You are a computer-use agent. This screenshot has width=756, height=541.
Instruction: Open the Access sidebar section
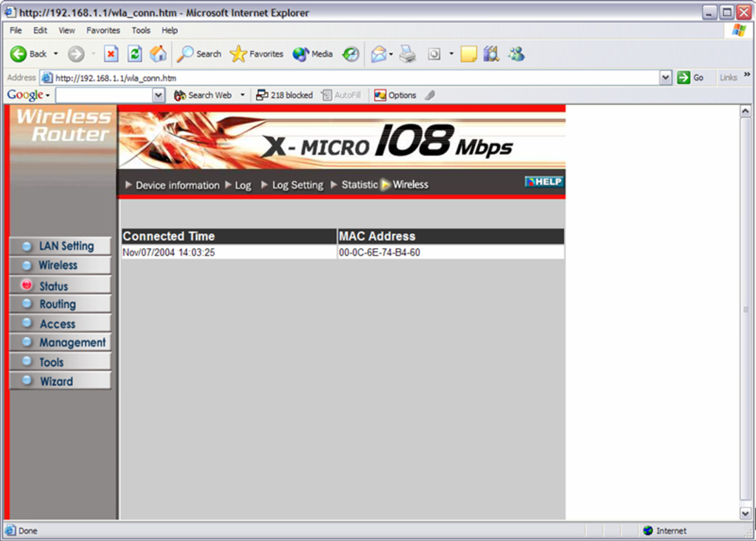click(60, 323)
